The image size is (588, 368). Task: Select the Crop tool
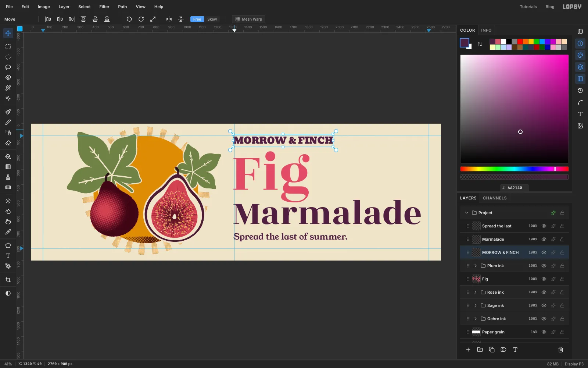pyautogui.click(x=8, y=280)
